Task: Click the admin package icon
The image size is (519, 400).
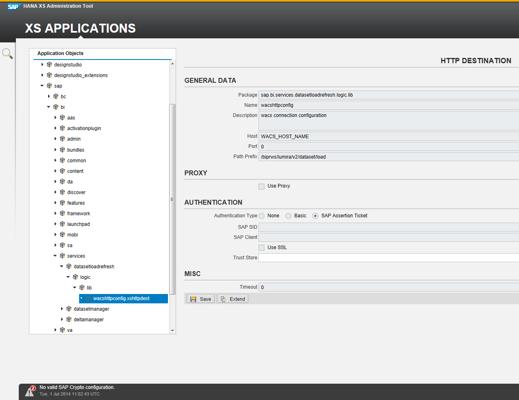Action: [62, 139]
